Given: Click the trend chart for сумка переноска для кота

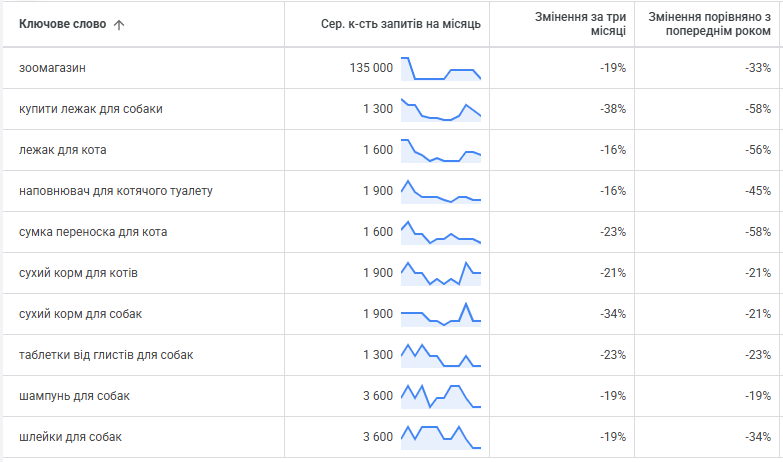Looking at the screenshot, I should point(441,232).
